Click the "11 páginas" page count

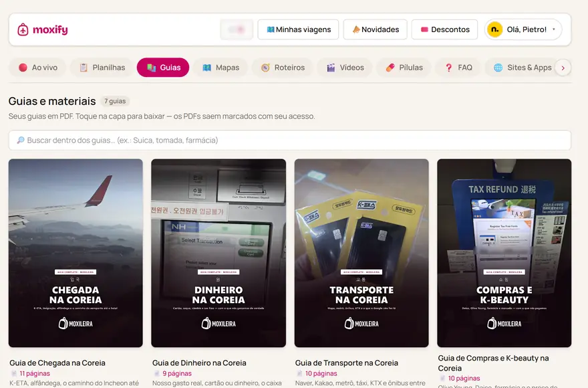[x=35, y=373]
